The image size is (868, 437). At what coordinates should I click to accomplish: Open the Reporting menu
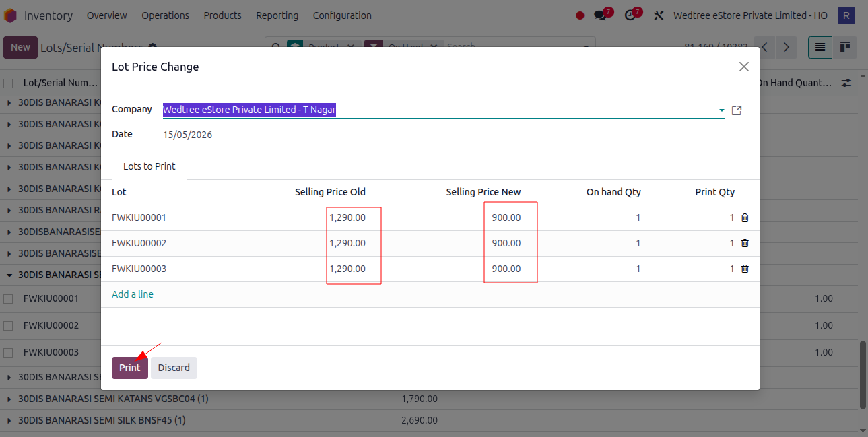[x=277, y=15]
